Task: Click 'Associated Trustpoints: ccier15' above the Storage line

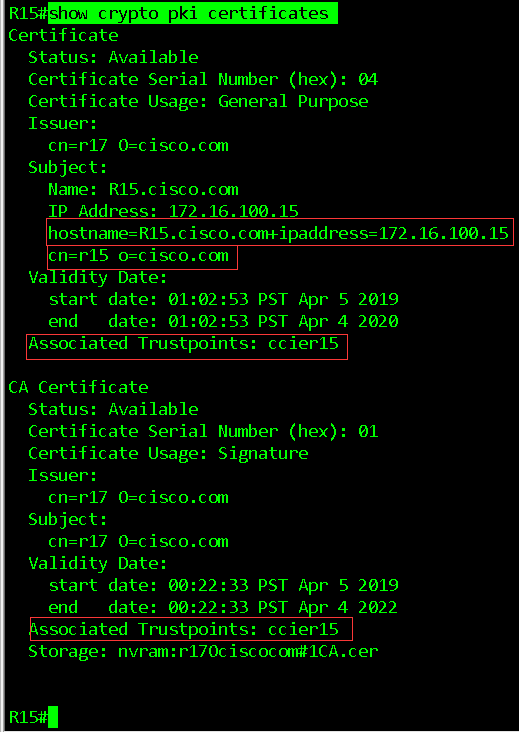Action: (183, 629)
